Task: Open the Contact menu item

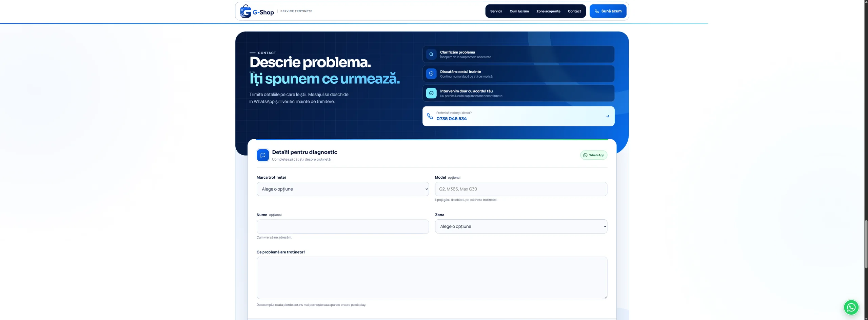Action: pos(574,11)
